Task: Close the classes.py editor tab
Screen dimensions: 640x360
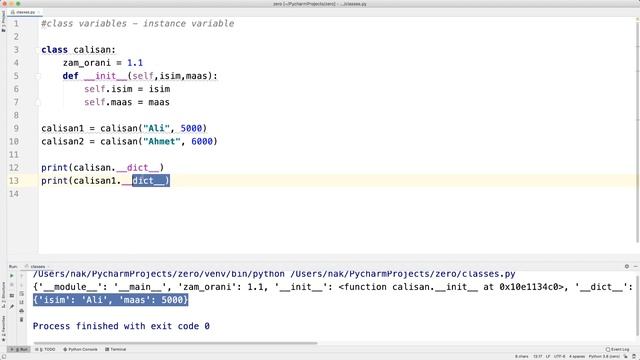Action: coord(39,12)
